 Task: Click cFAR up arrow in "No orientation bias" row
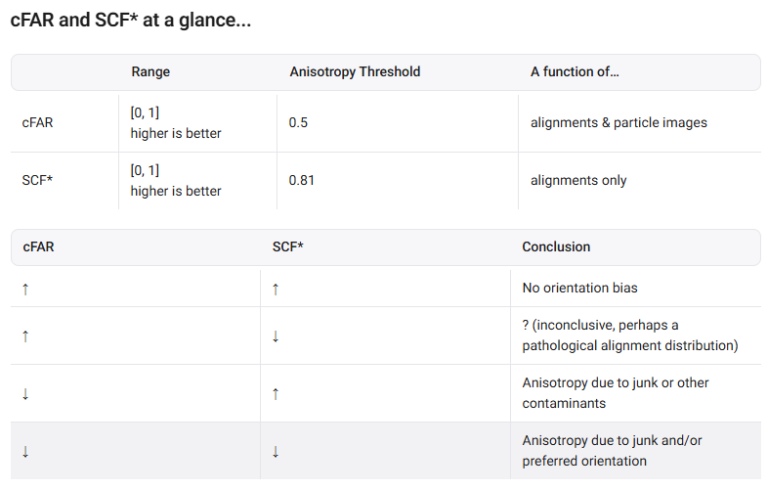(25, 288)
